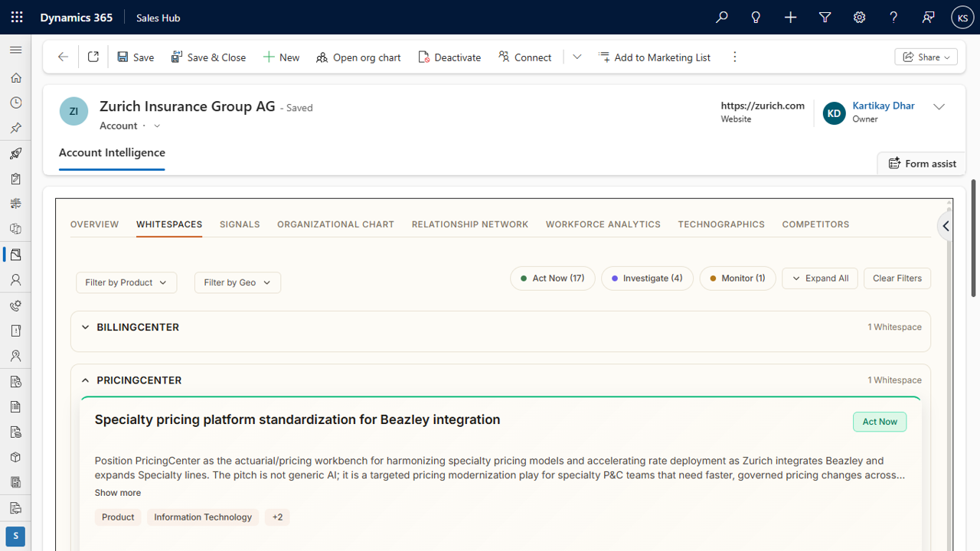Open the chat bubbles icon in header
The width and height of the screenshot is (980, 551).
point(928,17)
